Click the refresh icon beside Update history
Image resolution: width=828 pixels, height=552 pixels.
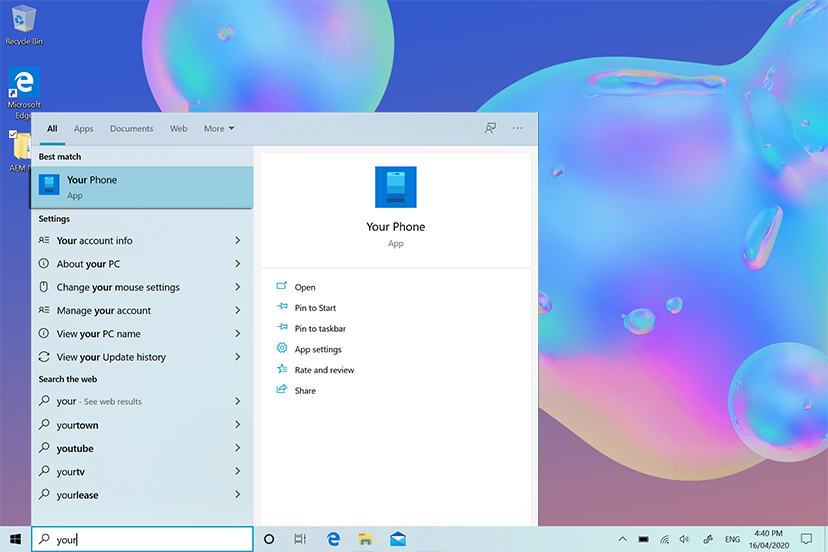tap(44, 357)
